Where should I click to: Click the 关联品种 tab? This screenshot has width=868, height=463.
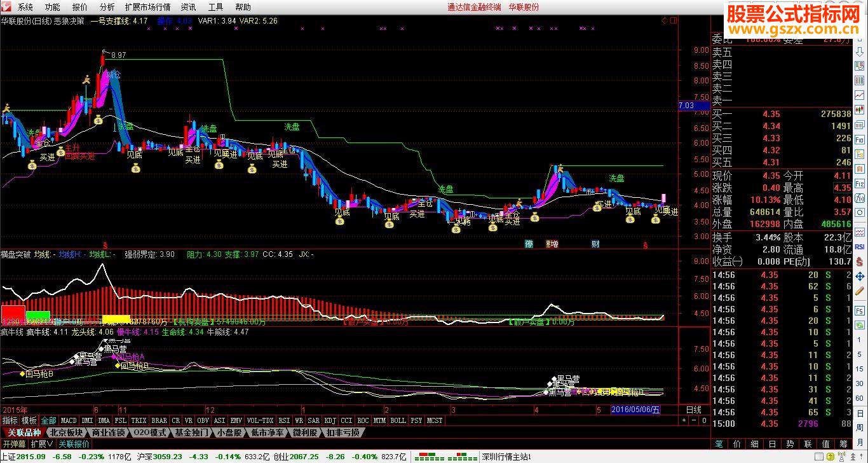point(24,432)
